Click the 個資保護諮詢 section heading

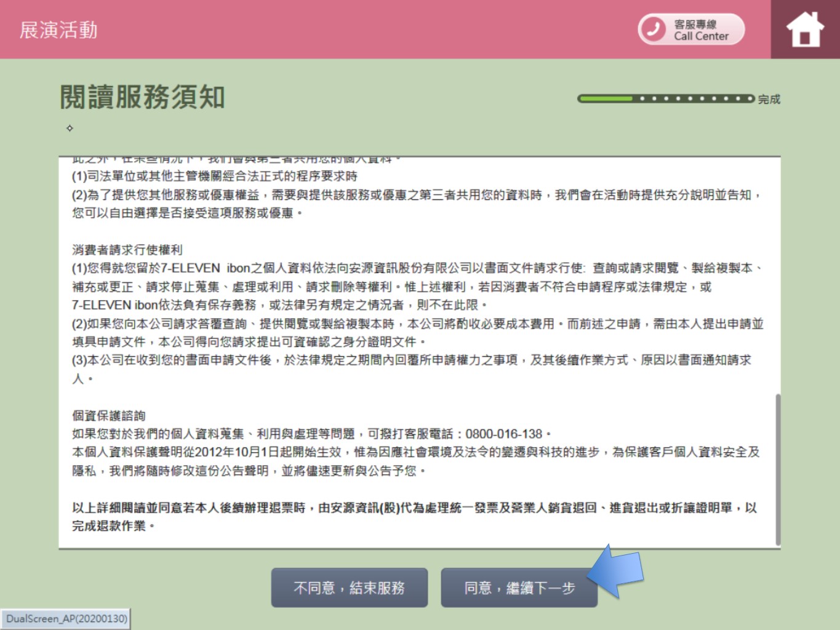pos(109,416)
